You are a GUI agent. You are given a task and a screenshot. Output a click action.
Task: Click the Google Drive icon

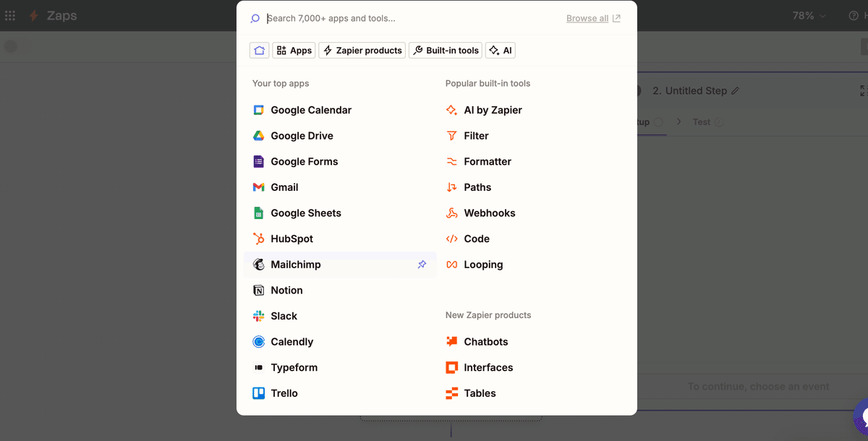click(x=258, y=136)
